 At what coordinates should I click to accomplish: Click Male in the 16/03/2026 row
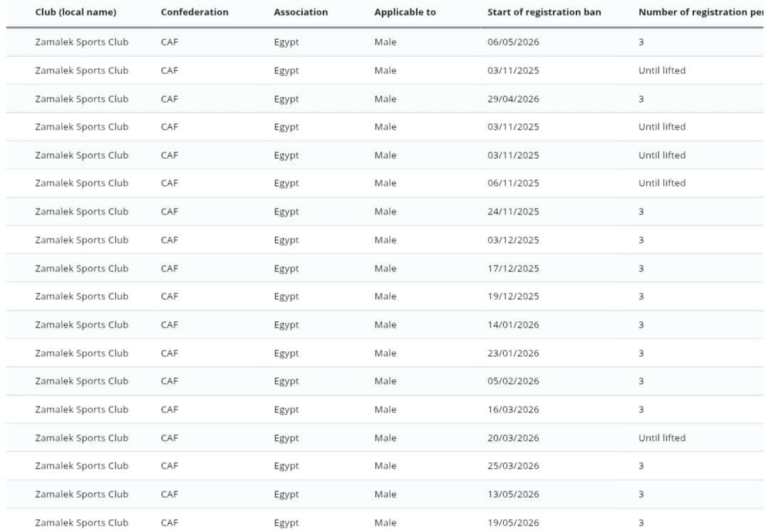click(x=385, y=410)
